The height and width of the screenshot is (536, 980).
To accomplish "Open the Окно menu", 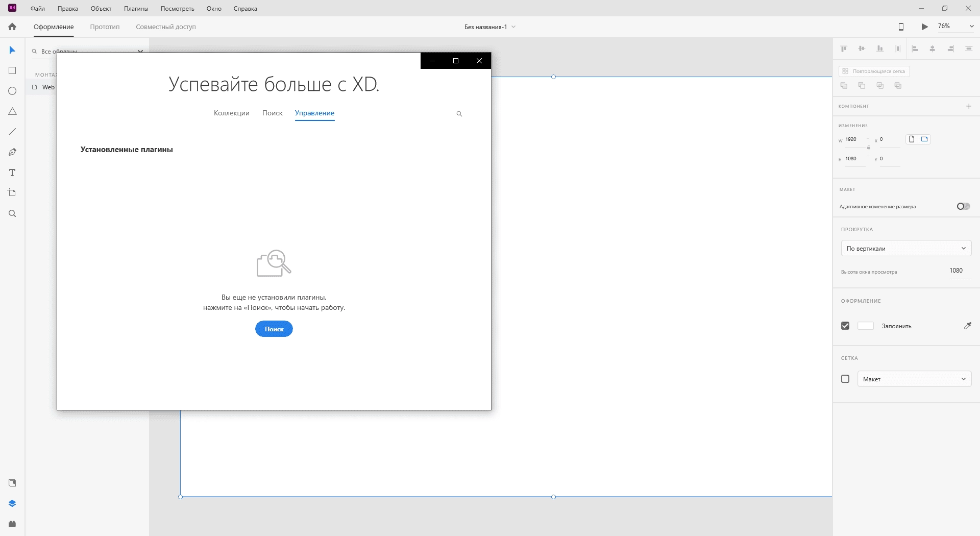I will [214, 9].
